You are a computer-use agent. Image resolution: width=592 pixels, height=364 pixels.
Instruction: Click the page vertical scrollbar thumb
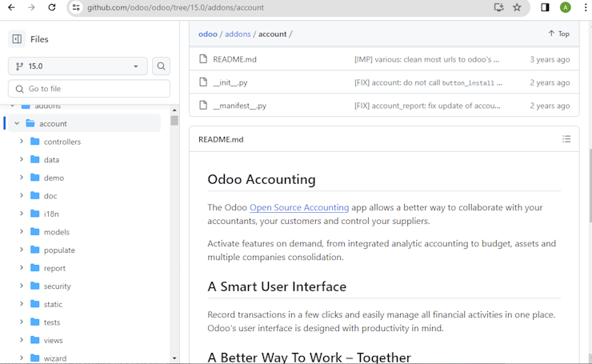(590, 185)
